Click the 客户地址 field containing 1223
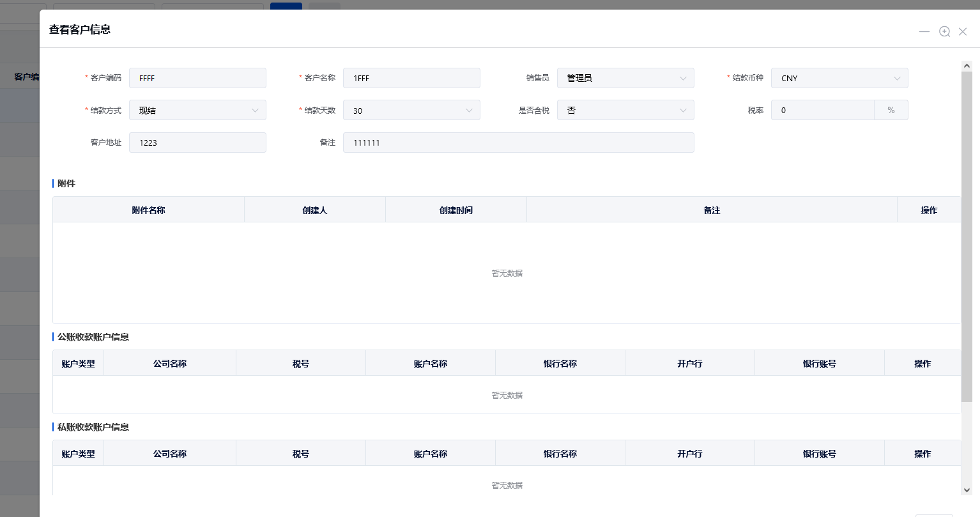The image size is (980, 517). 197,143
